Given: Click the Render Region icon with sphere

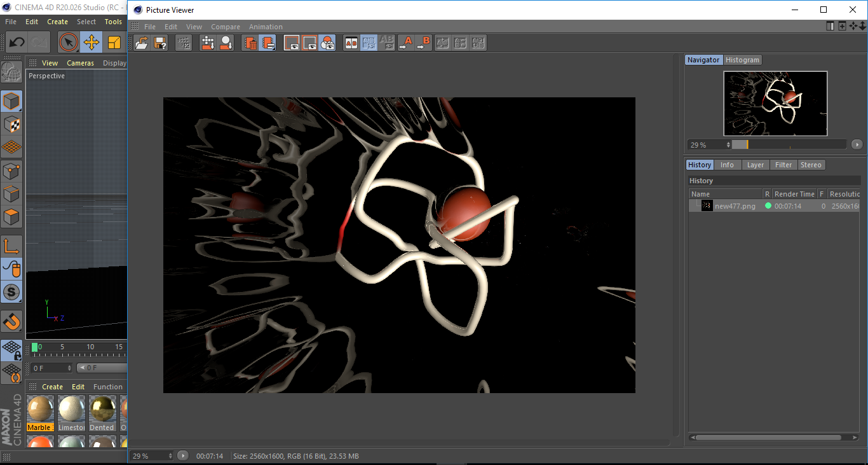Looking at the screenshot, I should point(226,43).
